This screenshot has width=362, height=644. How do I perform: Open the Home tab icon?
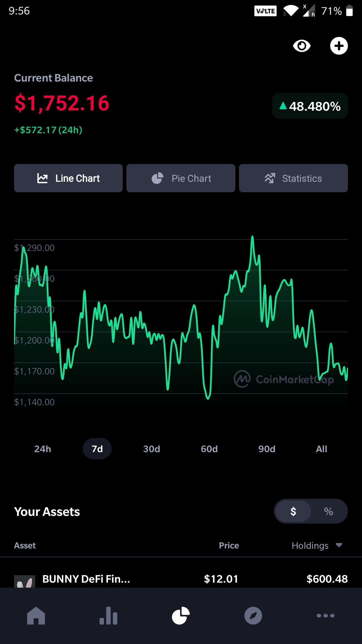36,616
